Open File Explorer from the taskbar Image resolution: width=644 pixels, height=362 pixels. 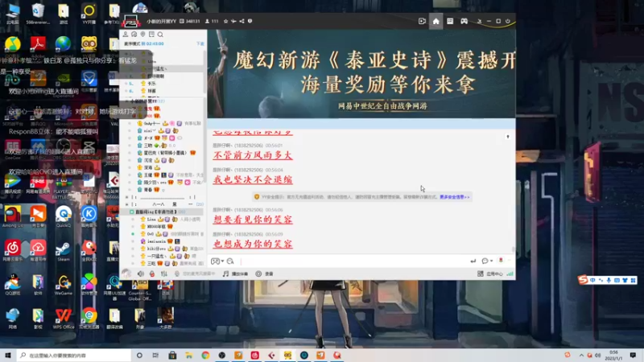(x=188, y=355)
